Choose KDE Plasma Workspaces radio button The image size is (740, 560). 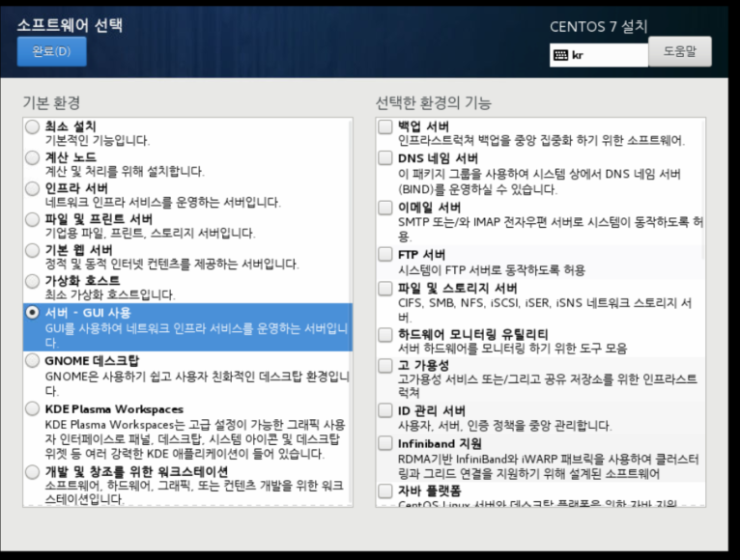(33, 408)
